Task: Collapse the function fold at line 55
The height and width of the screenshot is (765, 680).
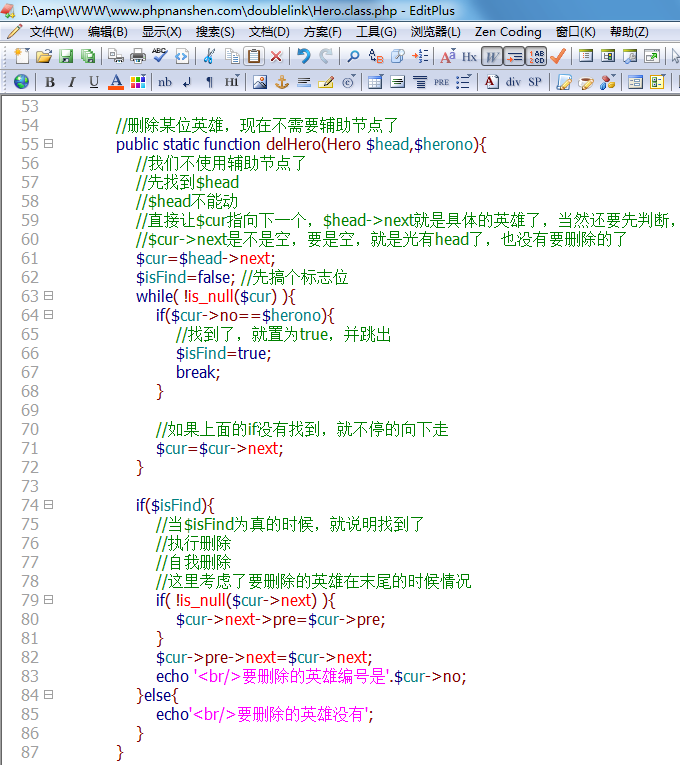Action: [x=48, y=144]
